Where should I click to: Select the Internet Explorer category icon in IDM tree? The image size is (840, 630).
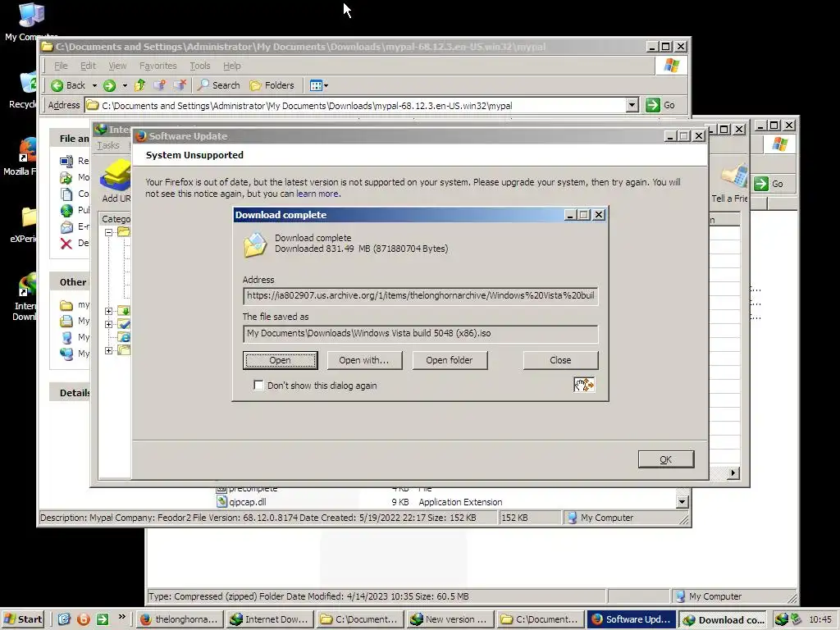coord(125,337)
